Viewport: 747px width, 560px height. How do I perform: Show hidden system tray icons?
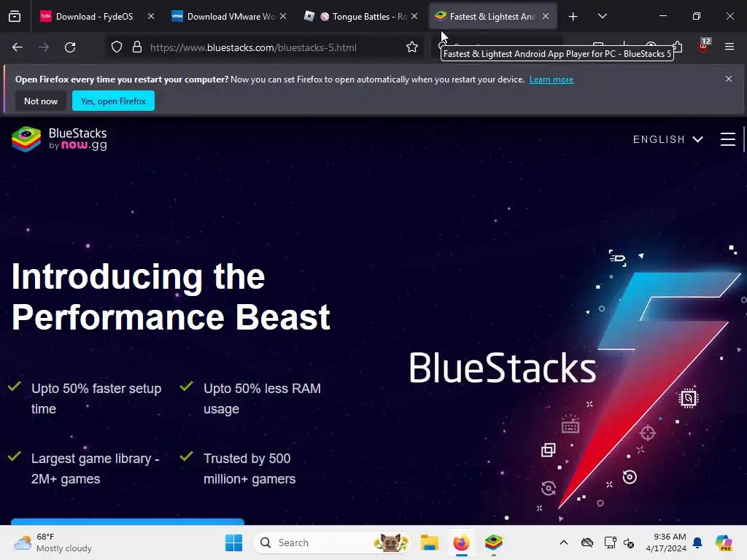tap(564, 542)
